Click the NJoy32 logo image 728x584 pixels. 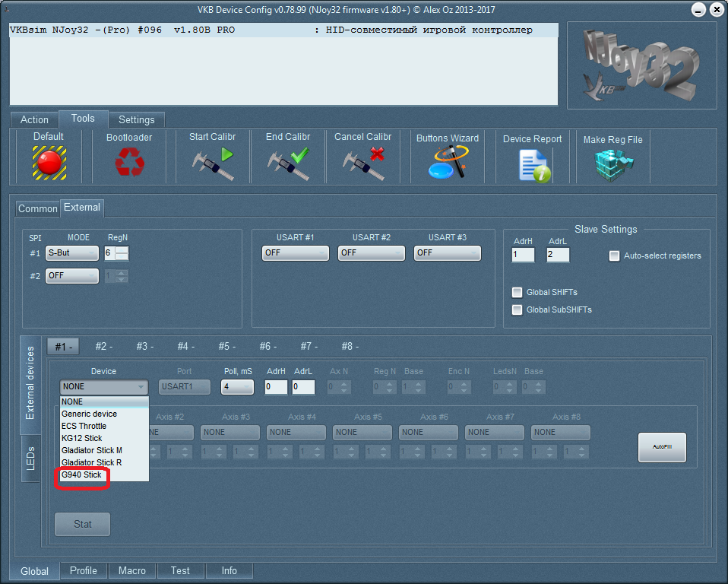point(641,65)
